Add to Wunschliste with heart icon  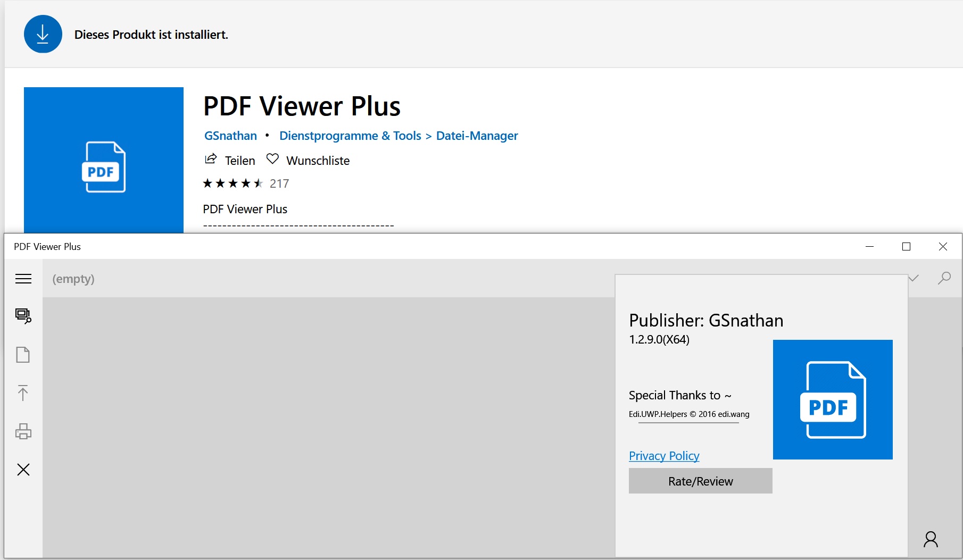(272, 159)
